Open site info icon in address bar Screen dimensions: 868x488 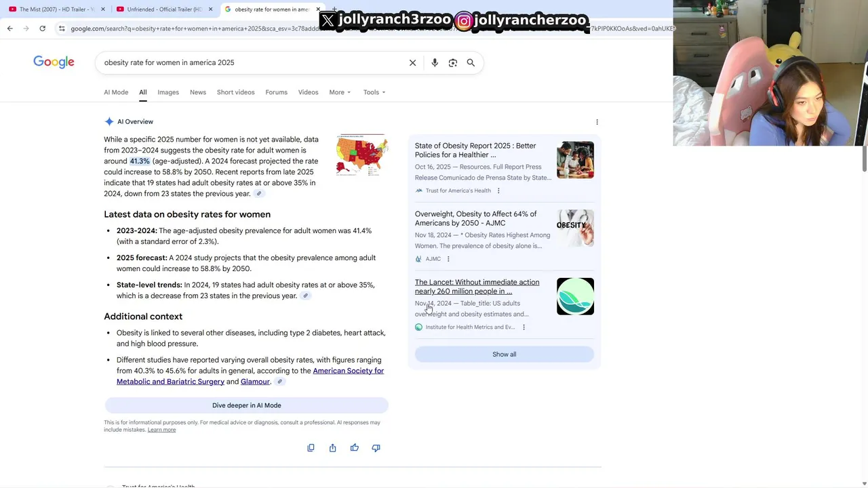coord(62,28)
